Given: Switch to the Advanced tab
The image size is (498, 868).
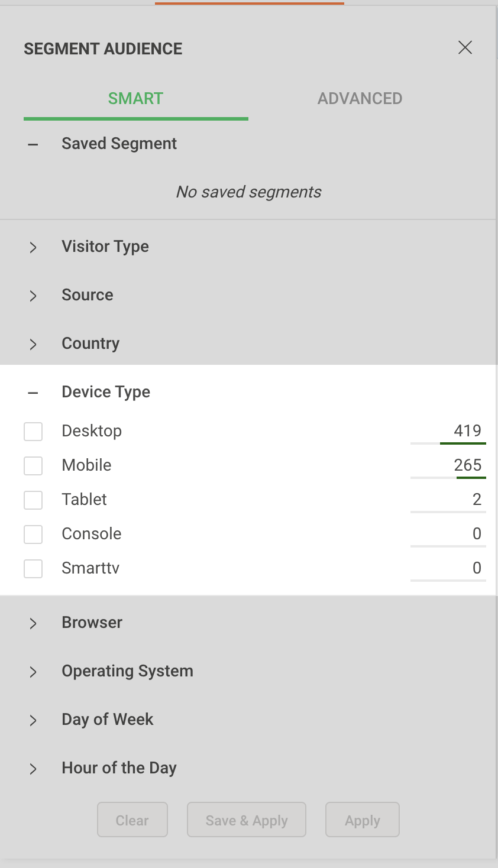Looking at the screenshot, I should [x=360, y=99].
